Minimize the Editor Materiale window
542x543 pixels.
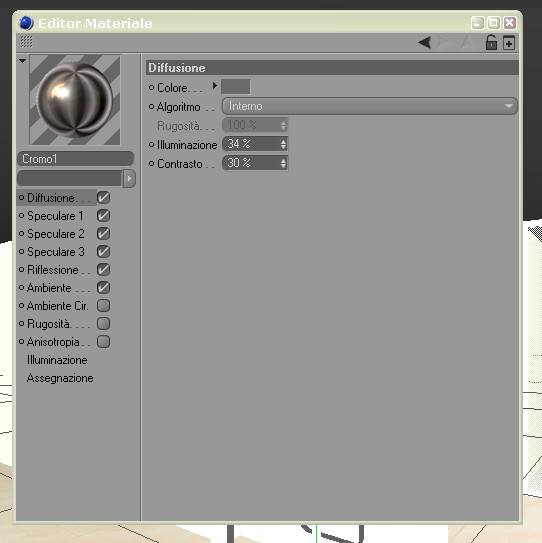click(x=478, y=23)
